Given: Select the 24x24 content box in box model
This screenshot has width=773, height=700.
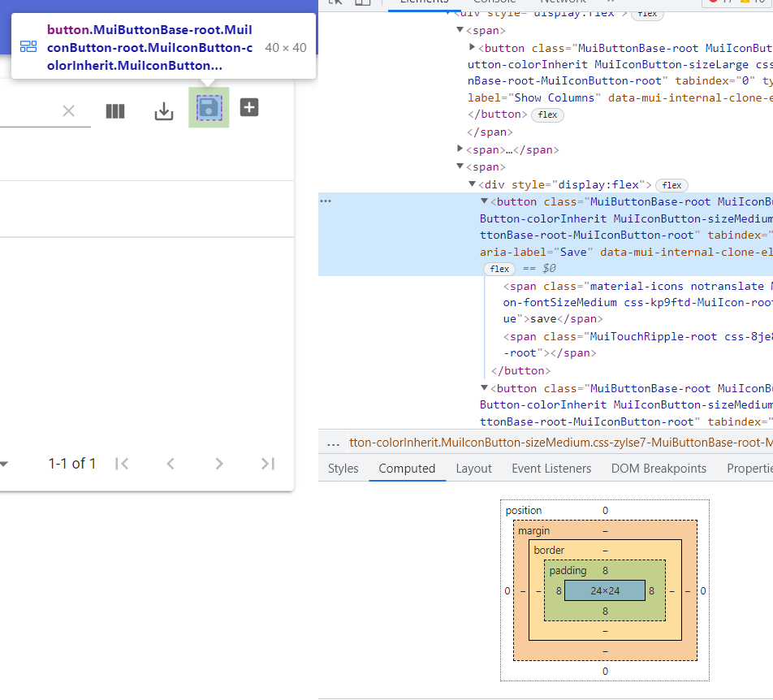Looking at the screenshot, I should click(x=604, y=590).
